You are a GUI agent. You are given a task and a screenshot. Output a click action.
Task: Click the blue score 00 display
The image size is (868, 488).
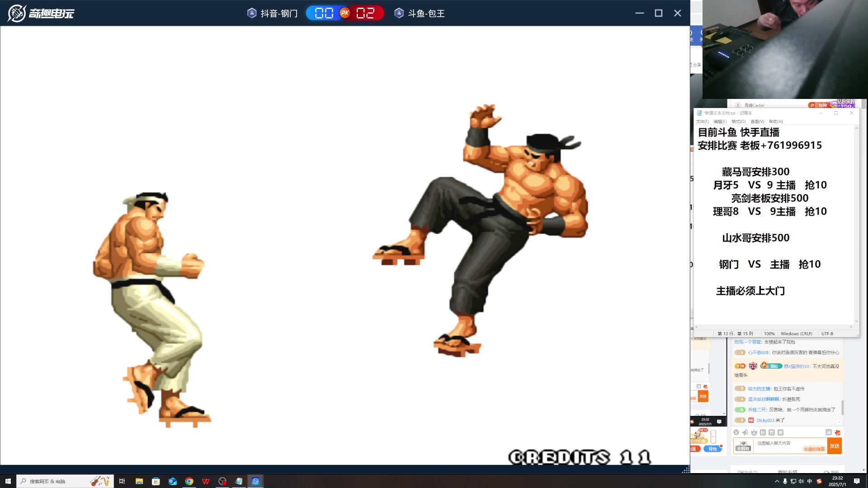click(324, 13)
